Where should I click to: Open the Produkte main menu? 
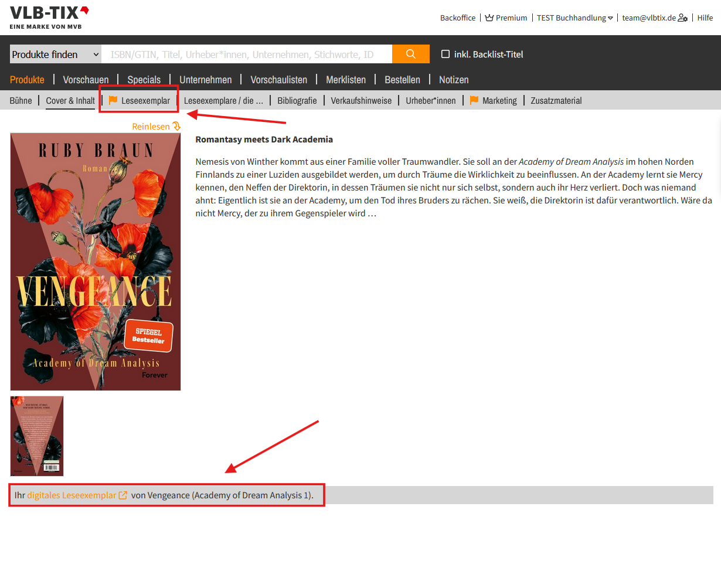click(27, 80)
